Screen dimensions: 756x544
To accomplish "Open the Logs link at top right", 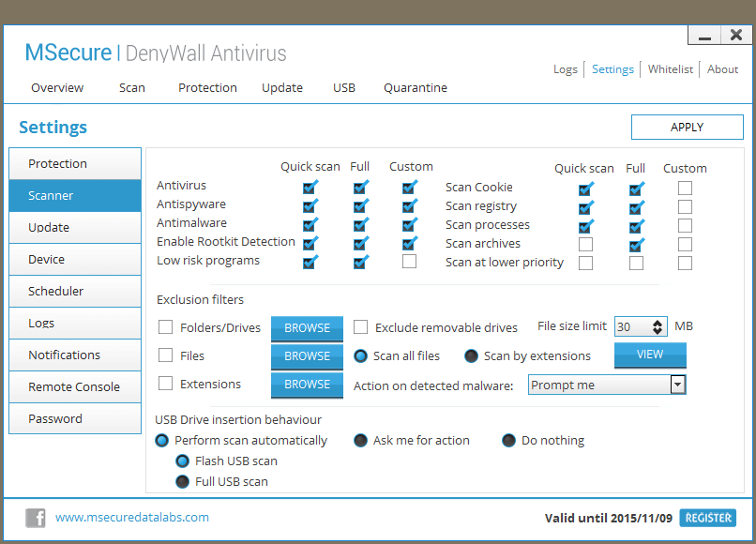I will (566, 69).
